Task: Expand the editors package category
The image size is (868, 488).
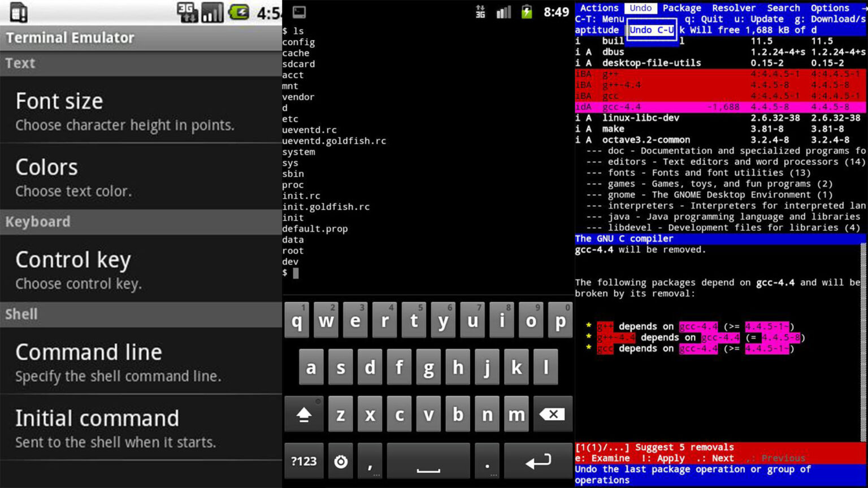Action: 626,162
